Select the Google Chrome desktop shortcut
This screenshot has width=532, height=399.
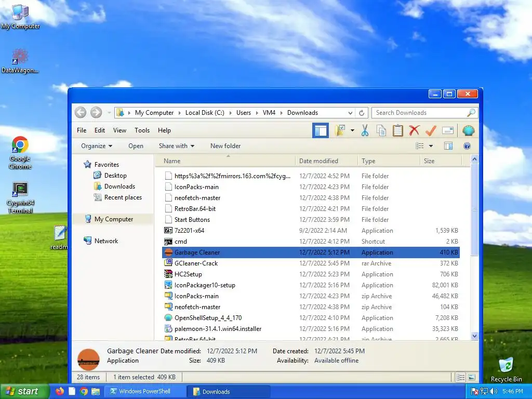pyautogui.click(x=20, y=153)
